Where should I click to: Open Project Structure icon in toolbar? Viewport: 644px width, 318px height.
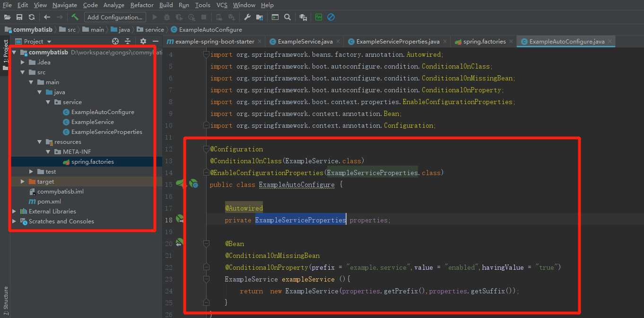click(260, 17)
